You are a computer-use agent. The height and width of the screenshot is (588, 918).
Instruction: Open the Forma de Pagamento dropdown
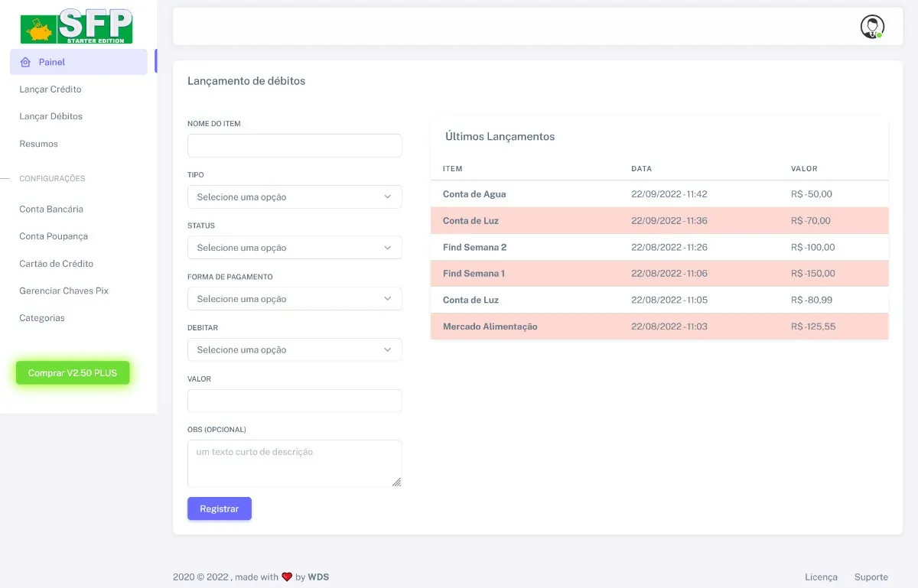pos(295,299)
